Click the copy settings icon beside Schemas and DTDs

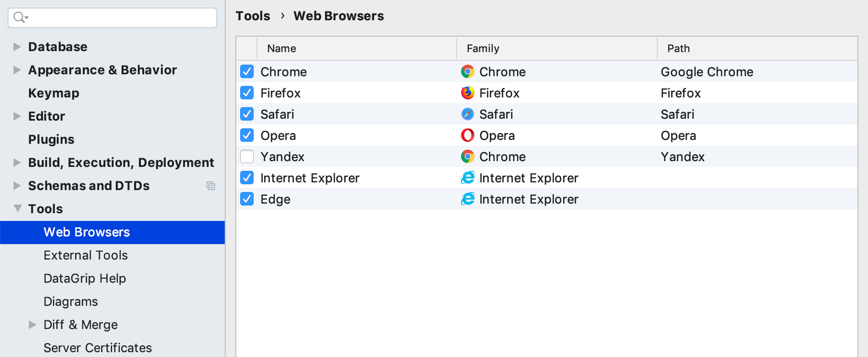pos(211,186)
